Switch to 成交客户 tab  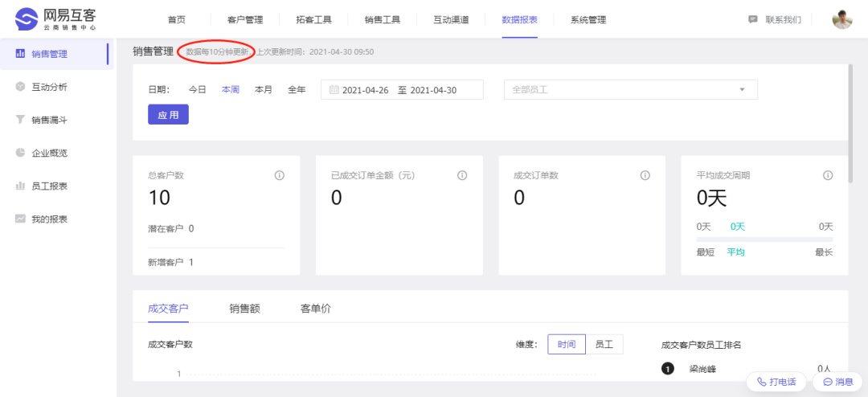(x=168, y=309)
